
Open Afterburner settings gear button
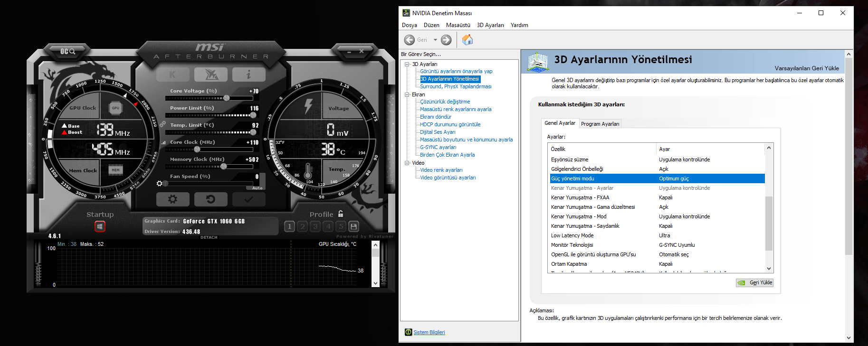click(x=172, y=199)
